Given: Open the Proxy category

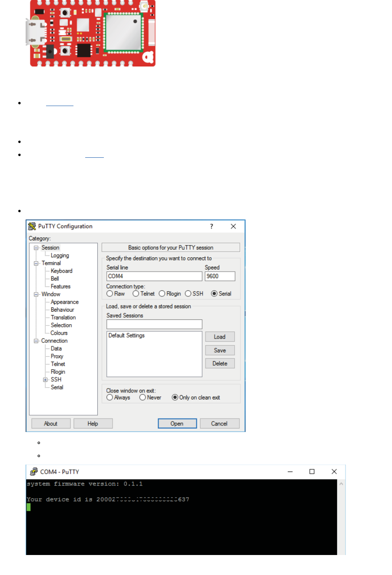Looking at the screenshot, I should click(57, 356).
